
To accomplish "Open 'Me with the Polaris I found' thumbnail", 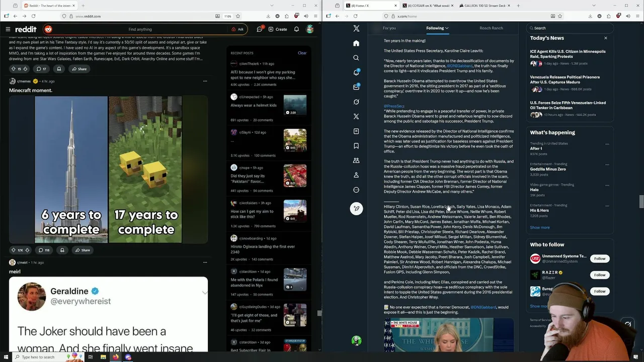I will coord(295,279).
